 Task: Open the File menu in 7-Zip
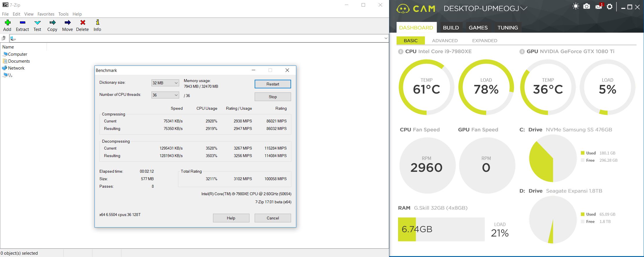pos(5,14)
